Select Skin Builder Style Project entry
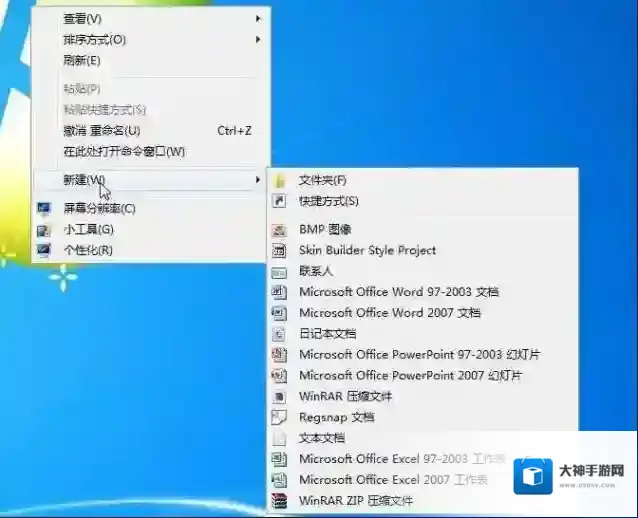This screenshot has height=518, width=638. click(x=422, y=251)
